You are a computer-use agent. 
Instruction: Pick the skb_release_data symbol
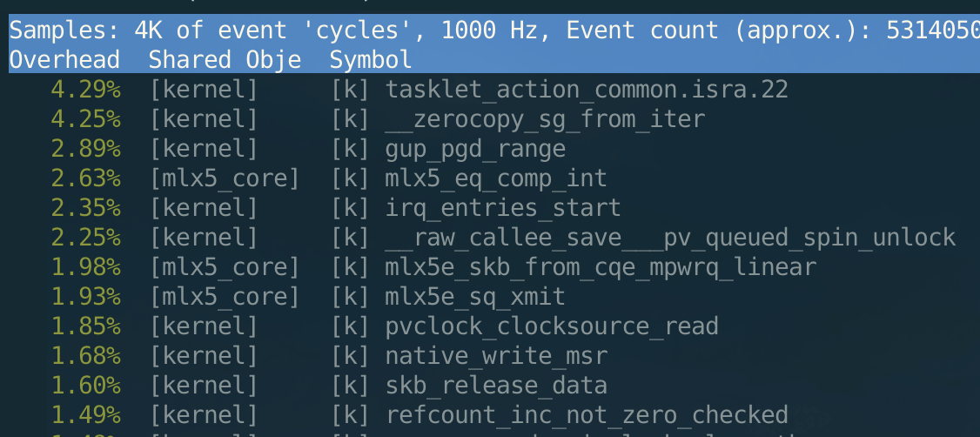tap(496, 385)
